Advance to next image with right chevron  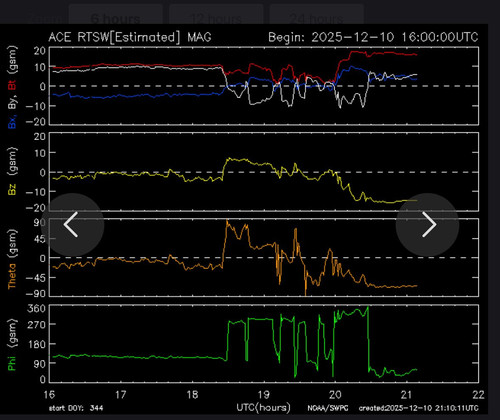point(427,225)
